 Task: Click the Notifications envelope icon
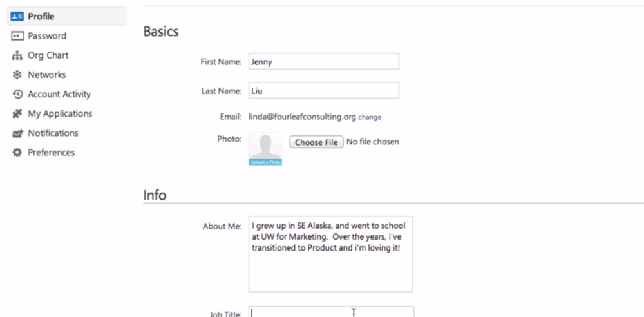[17, 133]
